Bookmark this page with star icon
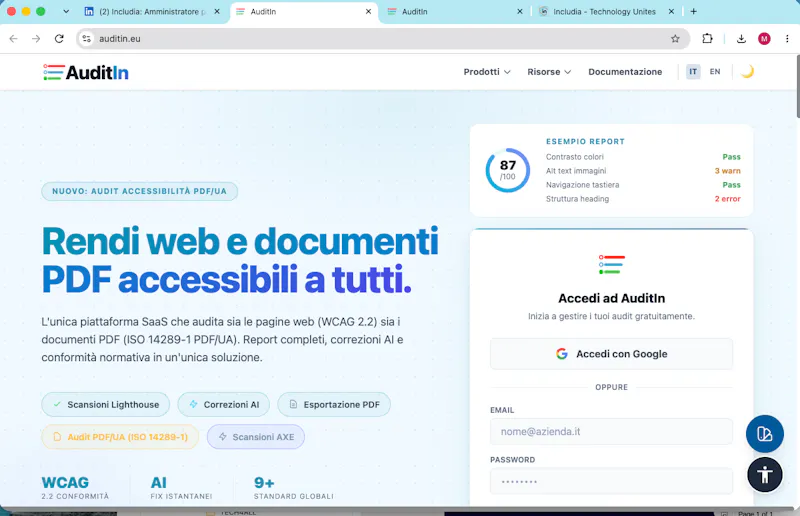Viewport: 800px width, 516px height. [675, 39]
